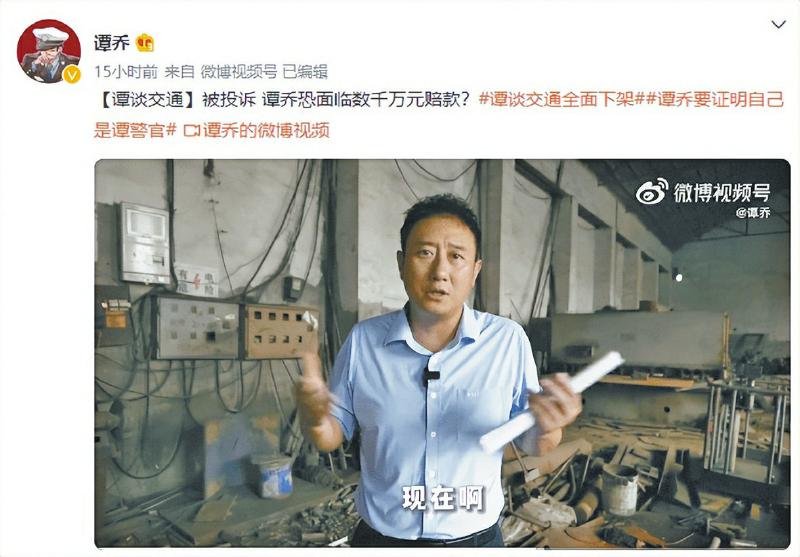Open the username 谭乔 profile link
Image resolution: width=800 pixels, height=557 pixels.
pos(112,43)
